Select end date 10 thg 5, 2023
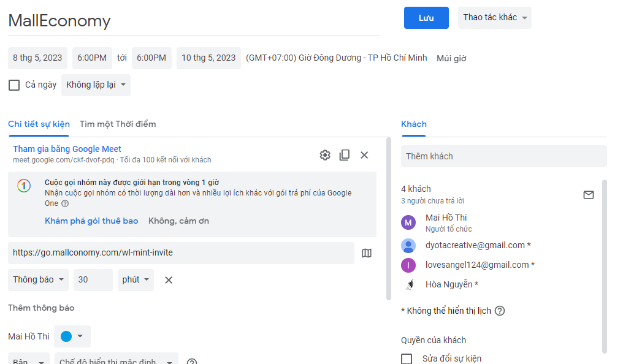The width and height of the screenshot is (623, 364). point(208,58)
